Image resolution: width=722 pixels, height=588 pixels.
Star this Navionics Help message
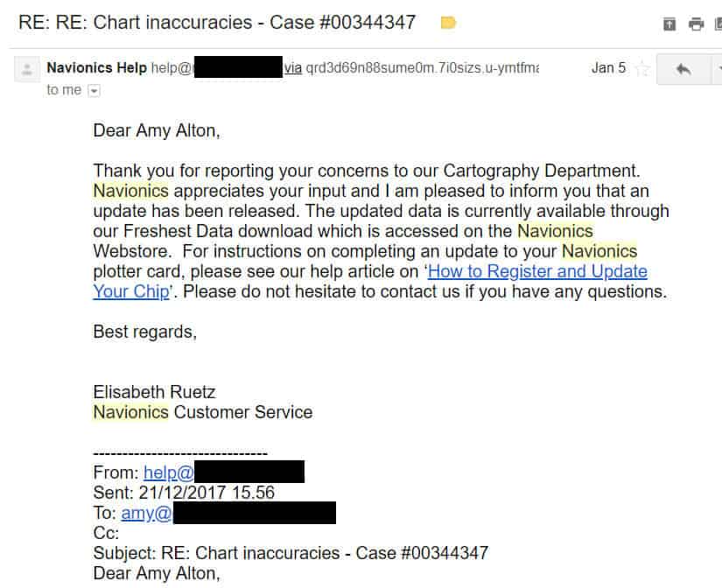tap(642, 68)
